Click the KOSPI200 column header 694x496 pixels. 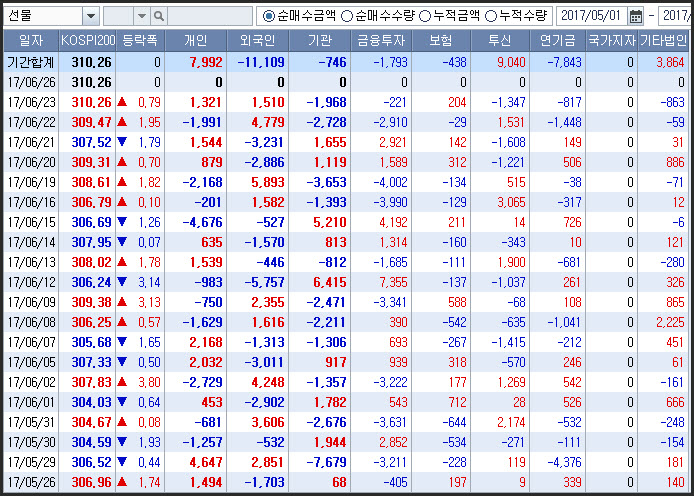[88, 41]
